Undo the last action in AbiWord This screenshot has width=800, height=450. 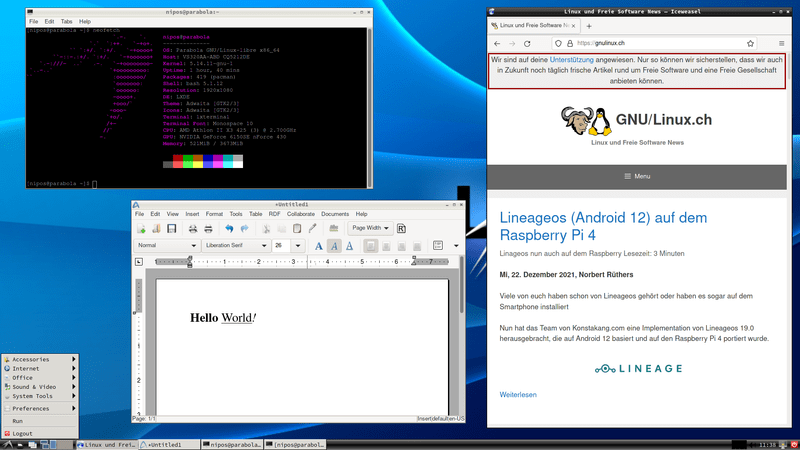click(229, 229)
